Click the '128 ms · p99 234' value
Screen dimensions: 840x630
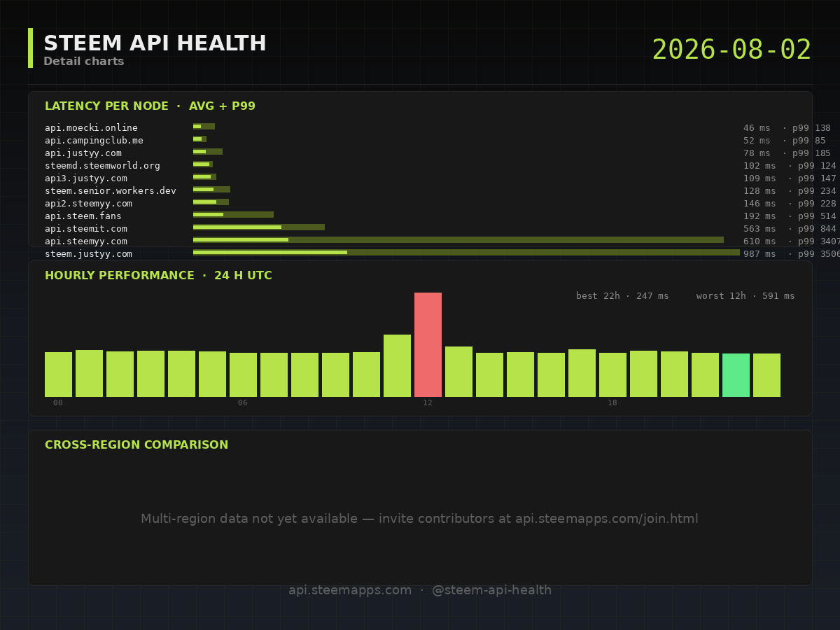tap(790, 191)
